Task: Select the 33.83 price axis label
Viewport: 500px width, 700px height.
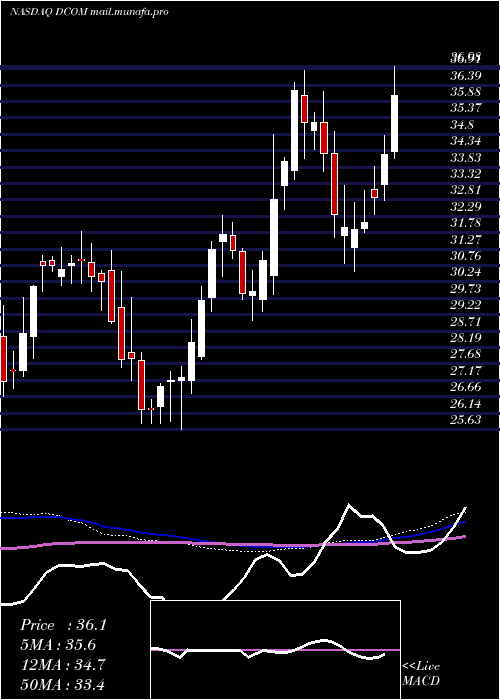Action: pos(466,158)
